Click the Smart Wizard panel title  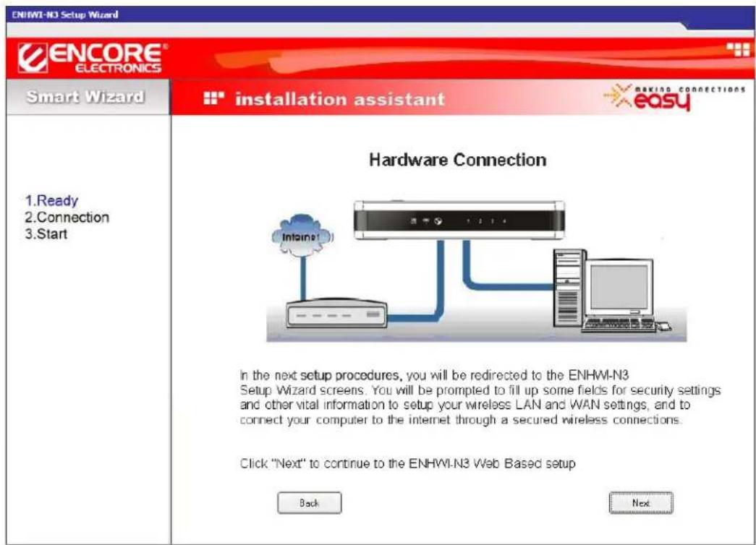pyautogui.click(x=85, y=97)
